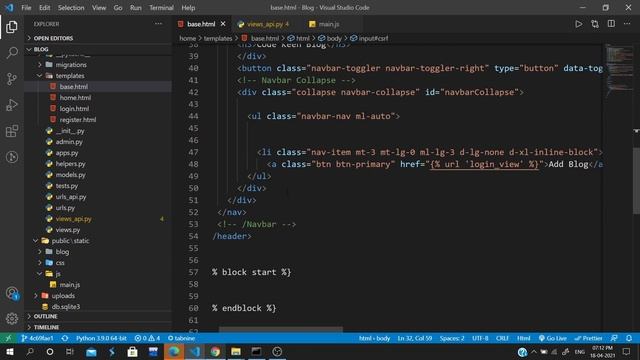Open the Run menu

click(x=136, y=7)
